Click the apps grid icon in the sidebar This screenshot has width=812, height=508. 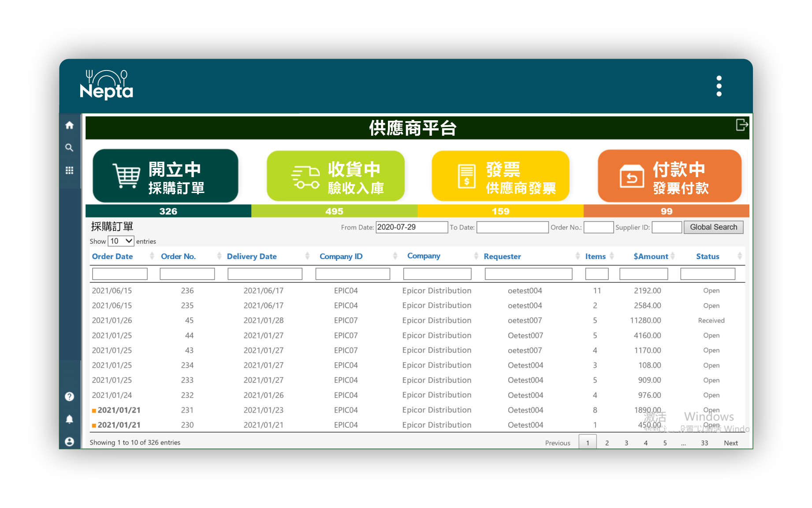[69, 170]
